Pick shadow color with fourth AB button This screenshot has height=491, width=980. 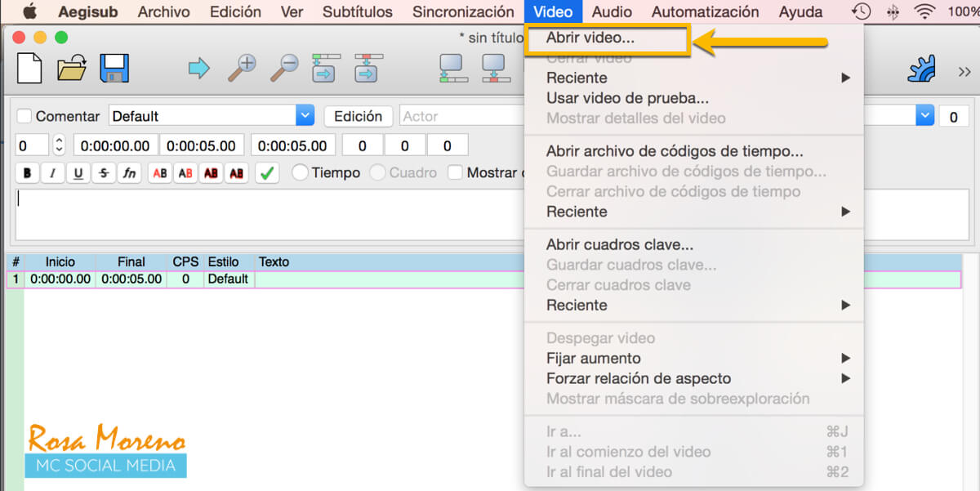pos(236,173)
